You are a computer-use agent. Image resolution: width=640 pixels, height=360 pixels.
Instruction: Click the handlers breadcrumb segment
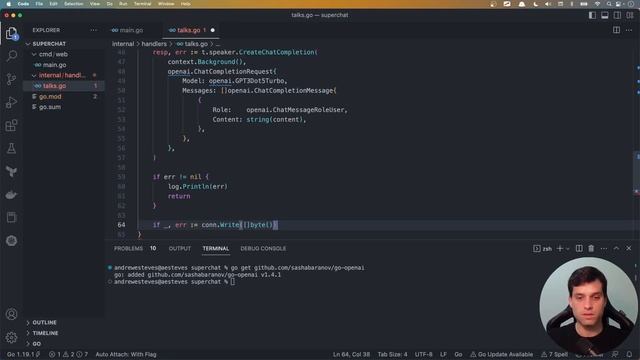click(x=154, y=44)
